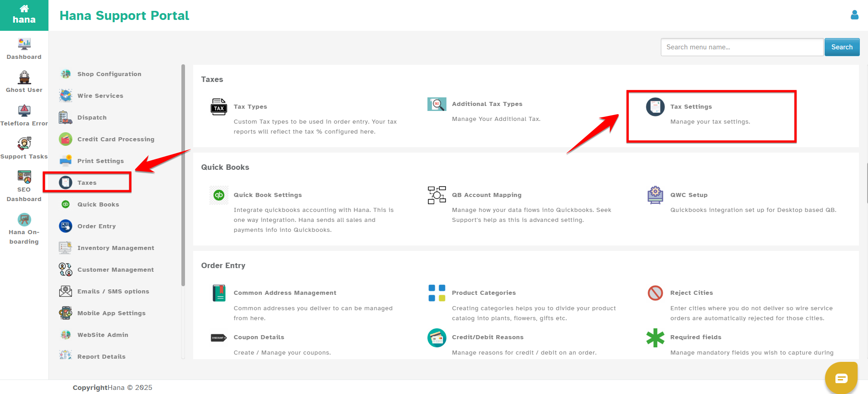Click the TAX icon next to Tax Types
Viewport: 868px width, 394px height.
(219, 107)
